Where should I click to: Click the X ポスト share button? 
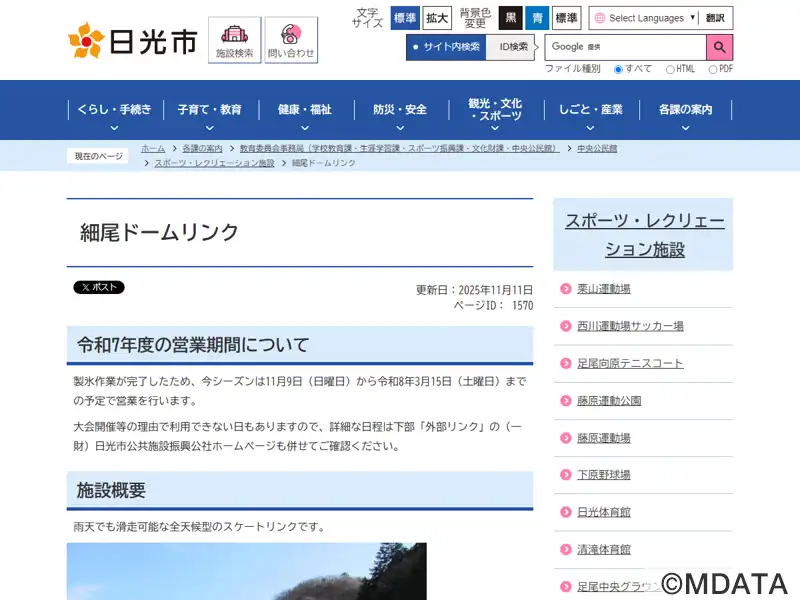[99, 288]
